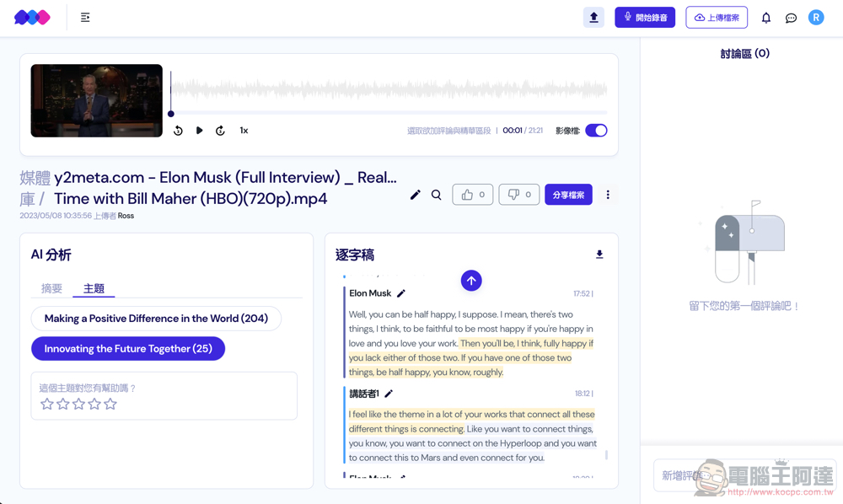Switch to the 摘要 tab

point(51,288)
